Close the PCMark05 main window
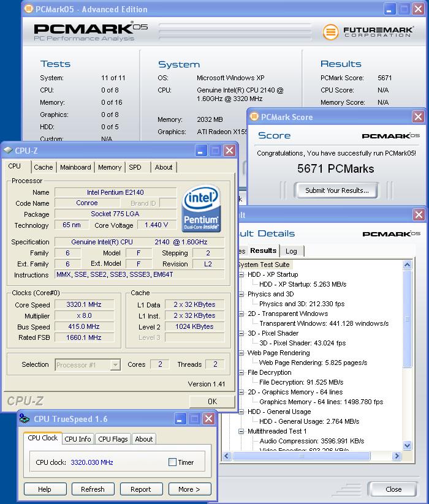Viewport: 429px width, 504px height. (x=418, y=9)
